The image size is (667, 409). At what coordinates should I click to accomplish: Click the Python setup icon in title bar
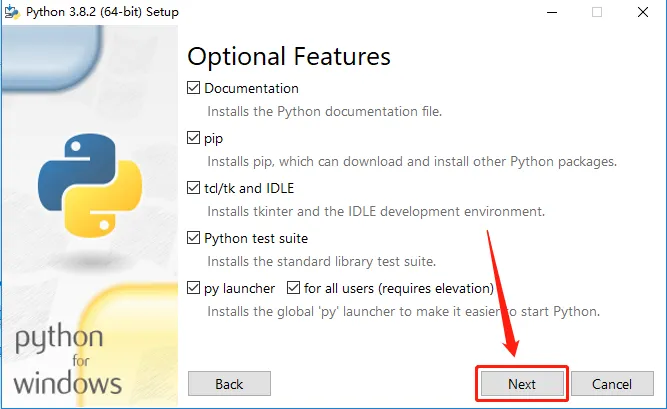tap(12, 12)
